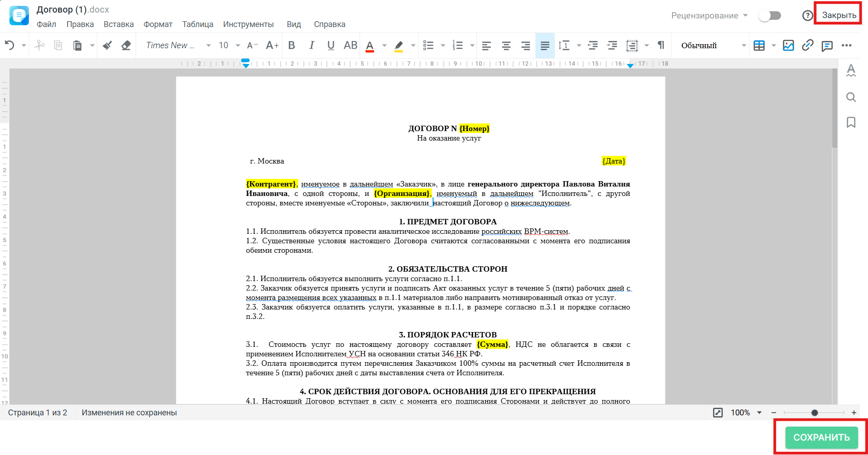Toggle the Рецензирование review switch
This screenshot has height=455, width=868.
[x=770, y=16]
